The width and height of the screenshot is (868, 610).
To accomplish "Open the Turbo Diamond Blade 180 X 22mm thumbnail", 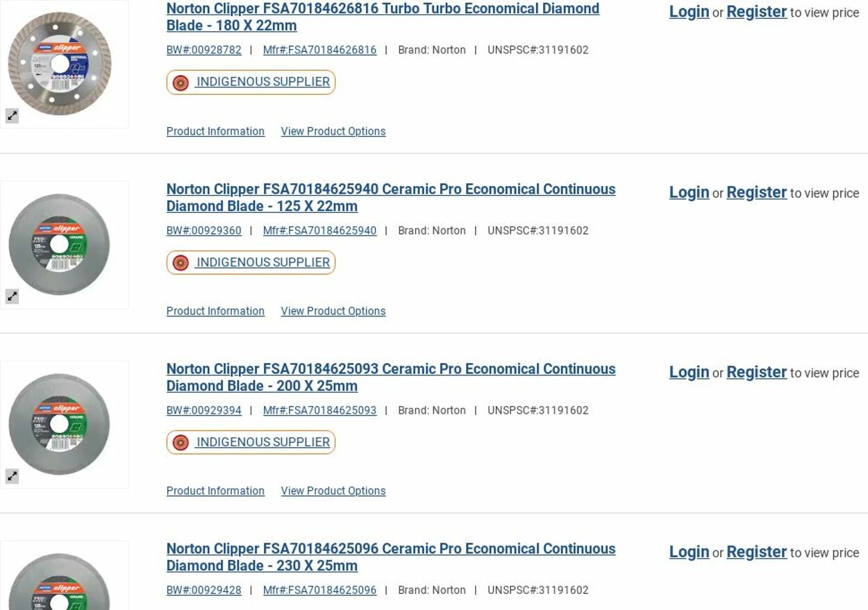I will point(60,64).
